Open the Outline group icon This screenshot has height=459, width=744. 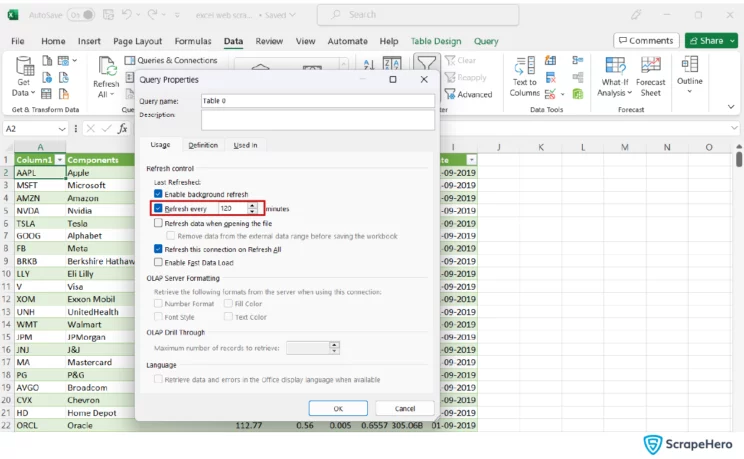coord(689,65)
